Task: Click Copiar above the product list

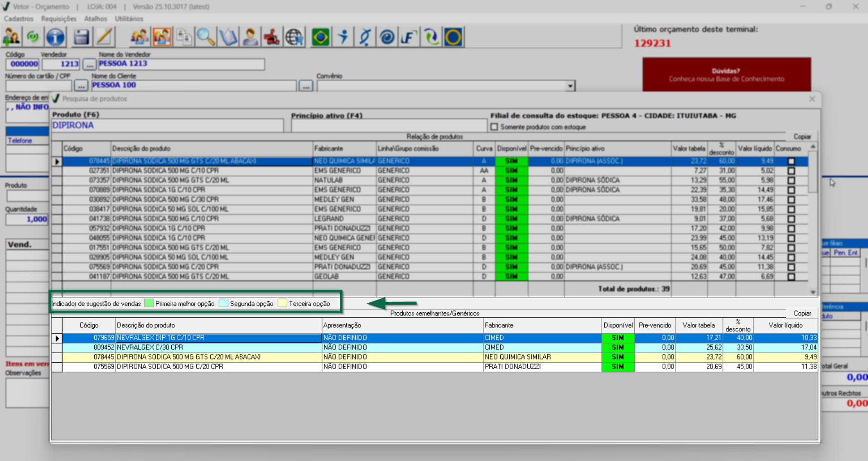Action: point(802,136)
